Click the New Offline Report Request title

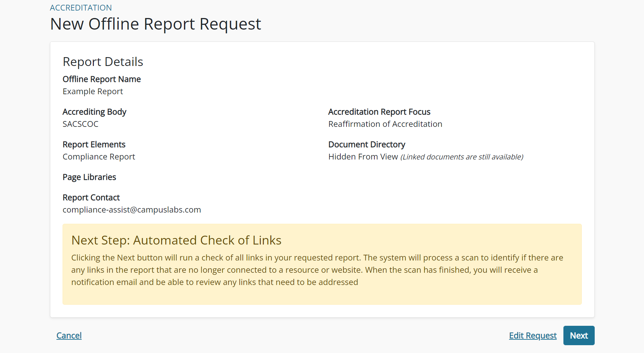click(x=155, y=24)
